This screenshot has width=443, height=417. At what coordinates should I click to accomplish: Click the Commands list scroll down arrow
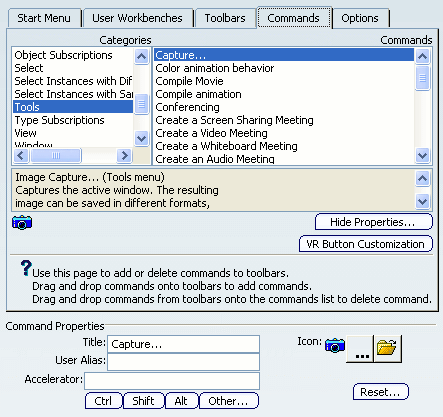[x=422, y=155]
